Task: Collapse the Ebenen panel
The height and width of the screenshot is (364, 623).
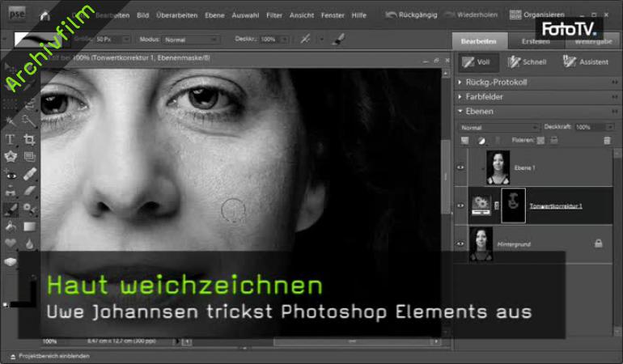Action: (x=460, y=112)
